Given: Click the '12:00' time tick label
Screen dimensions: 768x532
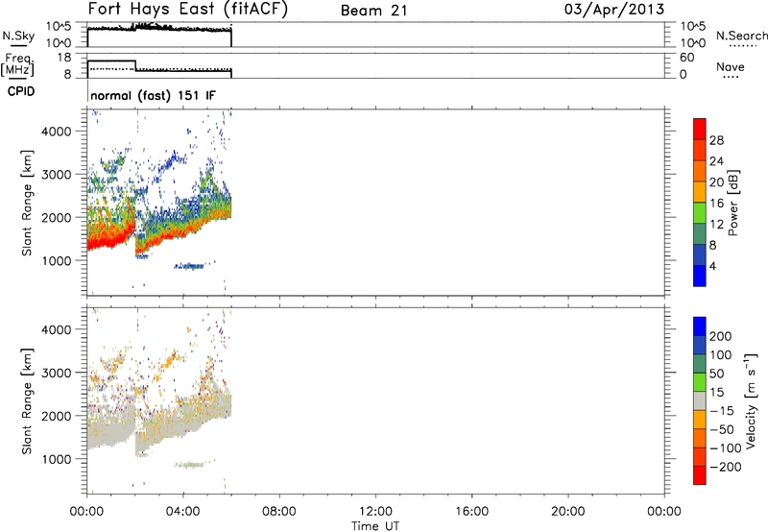Looking at the screenshot, I should (x=375, y=512).
